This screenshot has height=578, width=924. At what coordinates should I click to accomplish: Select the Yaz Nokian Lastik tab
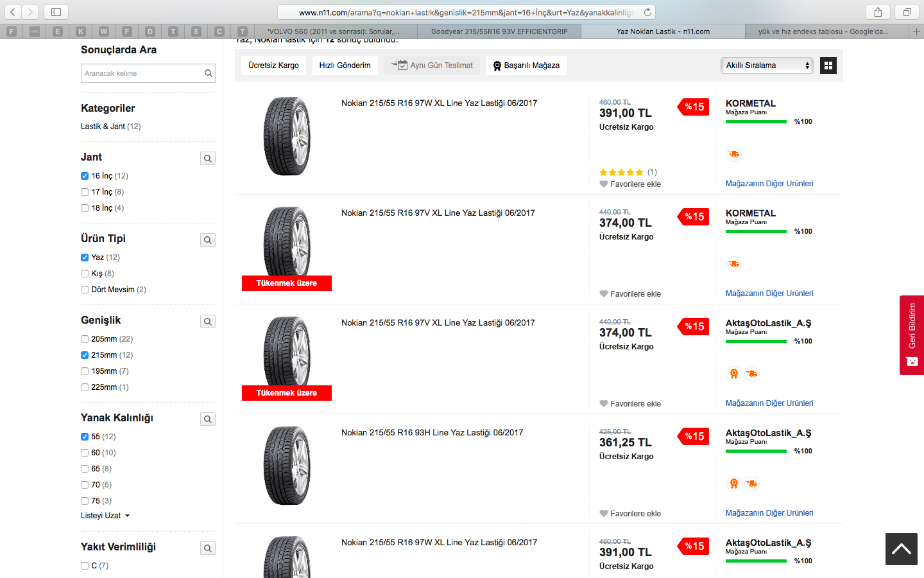[x=663, y=31]
